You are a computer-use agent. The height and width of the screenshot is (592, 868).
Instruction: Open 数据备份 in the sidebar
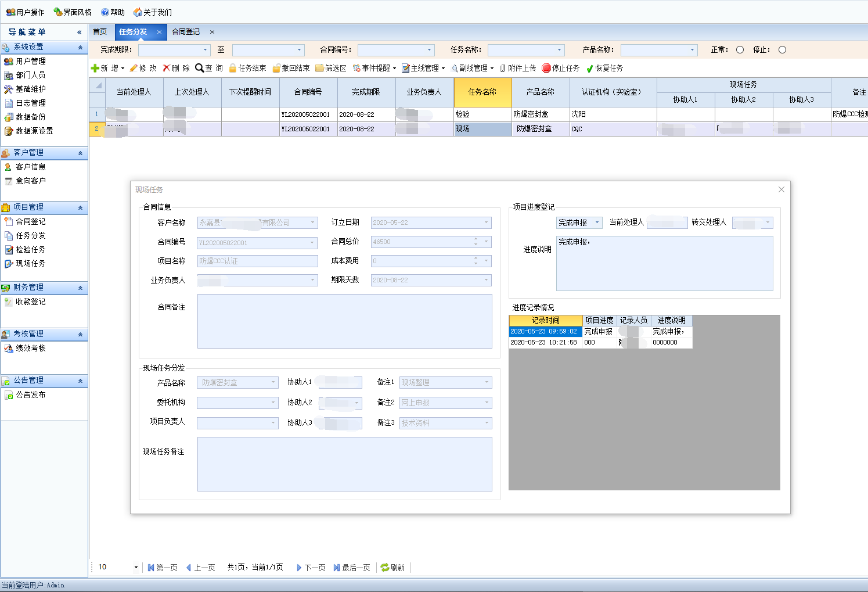tap(25, 117)
